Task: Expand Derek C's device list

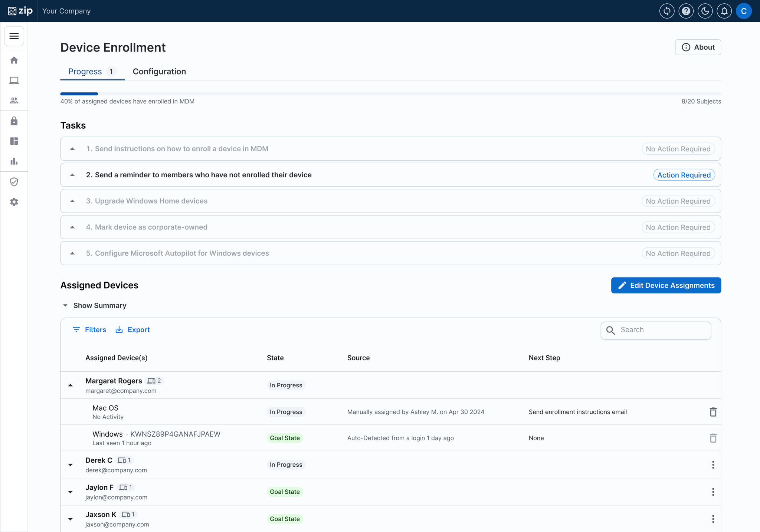Action: pos(71,465)
